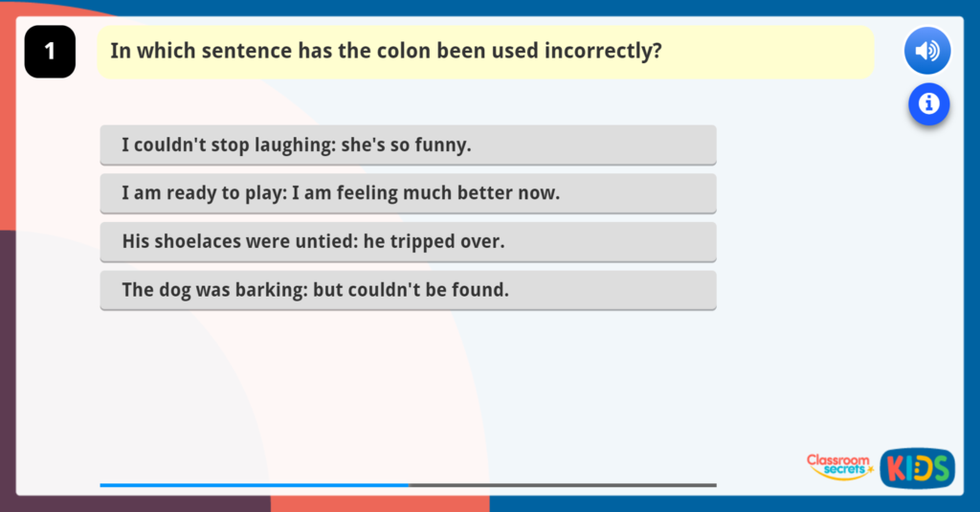Screen dimensions: 980x512
Task: Click the blue filled part of progress bar
Action: click(254, 485)
